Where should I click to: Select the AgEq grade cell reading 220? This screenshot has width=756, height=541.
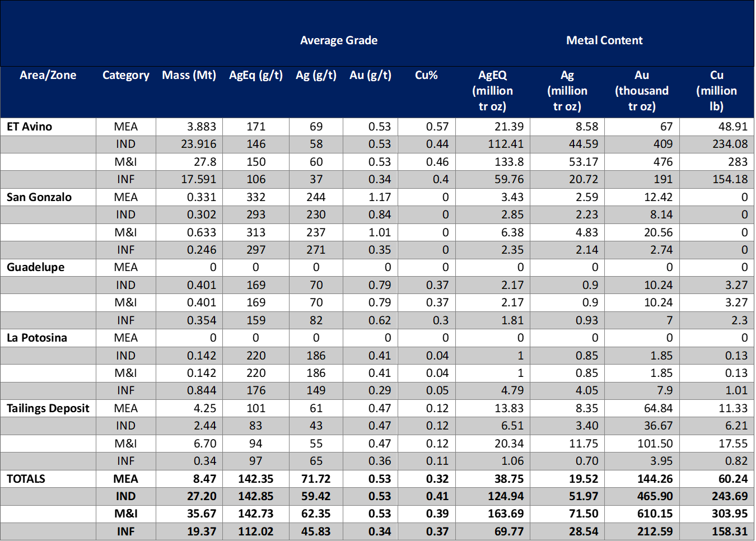256,356
